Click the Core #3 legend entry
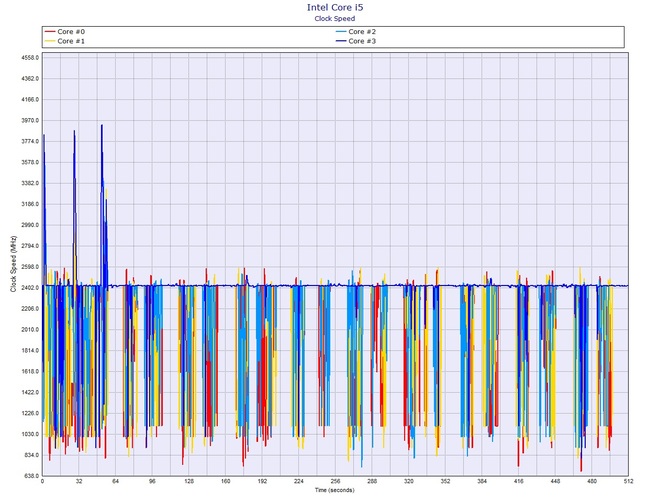Screen dimensions: 670x502 tap(356, 41)
